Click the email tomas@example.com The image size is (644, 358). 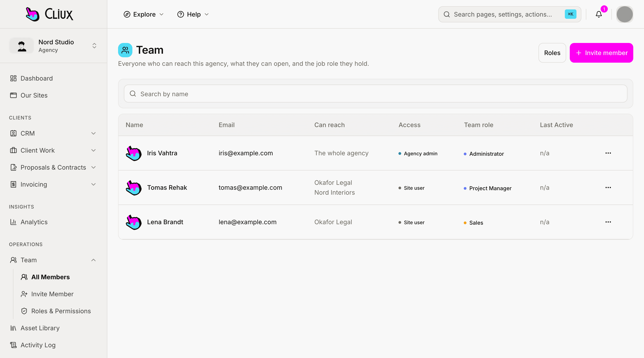pos(250,188)
